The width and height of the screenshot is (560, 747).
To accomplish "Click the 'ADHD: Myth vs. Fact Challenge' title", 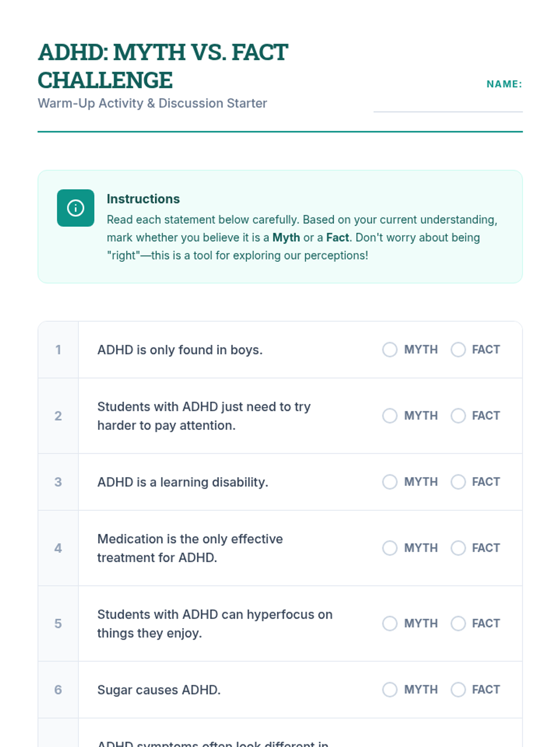I will [162, 66].
